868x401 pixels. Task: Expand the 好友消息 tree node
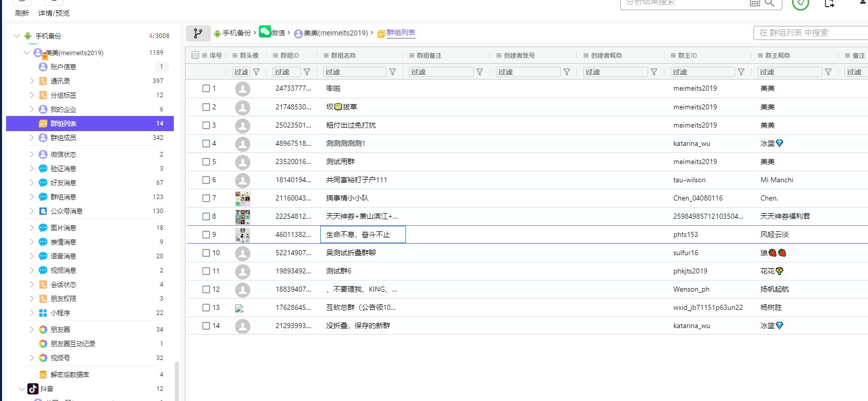click(32, 183)
